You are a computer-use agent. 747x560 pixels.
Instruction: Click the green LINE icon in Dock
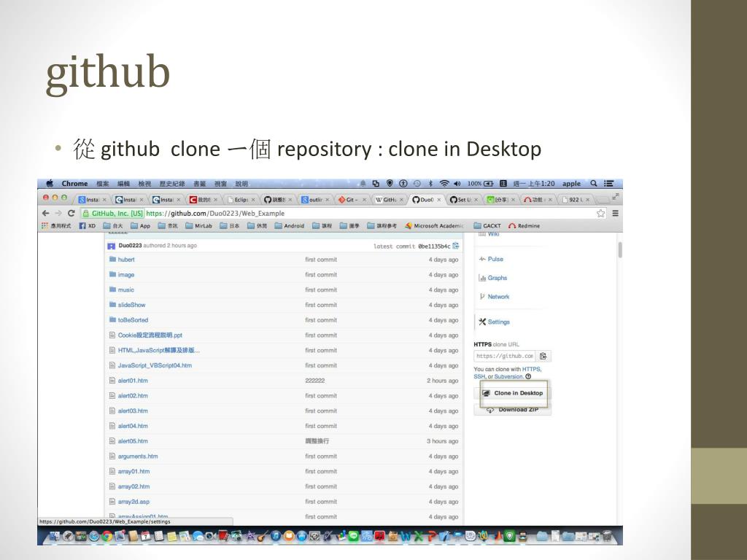pyautogui.click(x=354, y=536)
